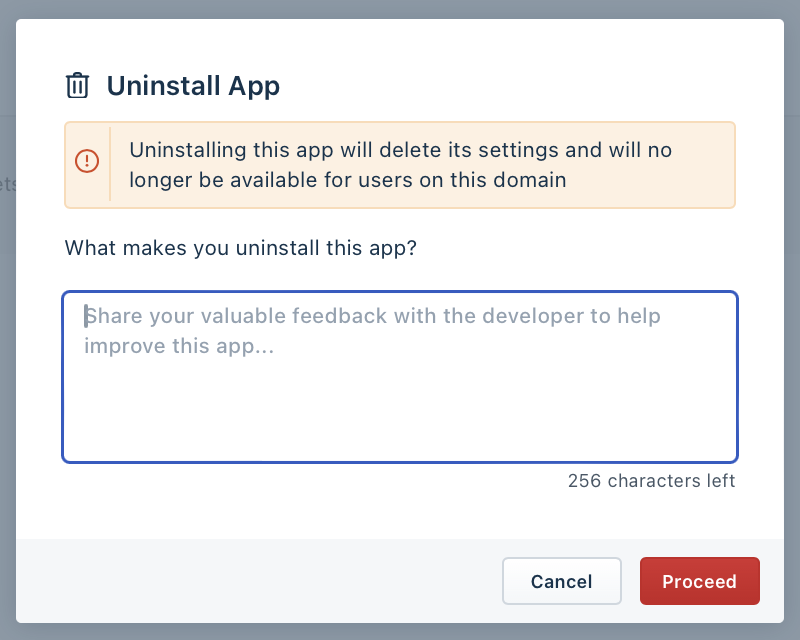Click the "256 characters left" counter
Image resolution: width=800 pixels, height=640 pixels.
[651, 481]
